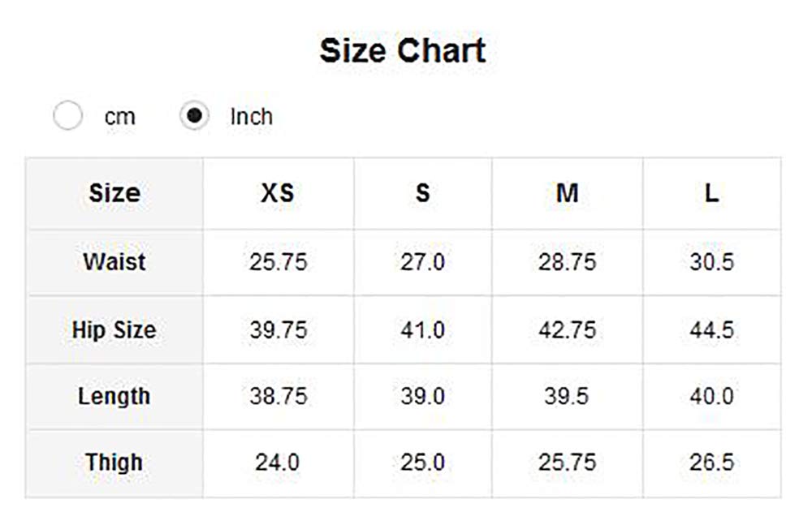This screenshot has height=508, width=812.
Task: Click the Size Chart heading
Action: (403, 50)
